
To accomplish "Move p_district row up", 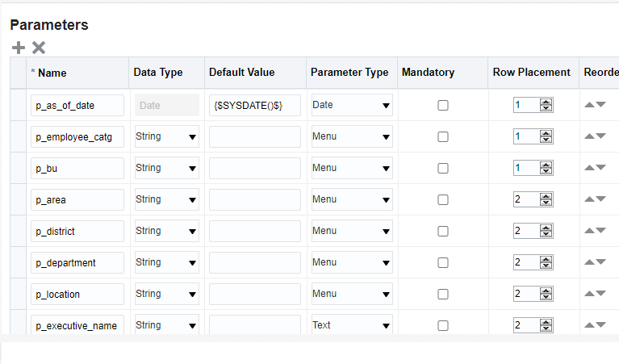I will pos(589,231).
